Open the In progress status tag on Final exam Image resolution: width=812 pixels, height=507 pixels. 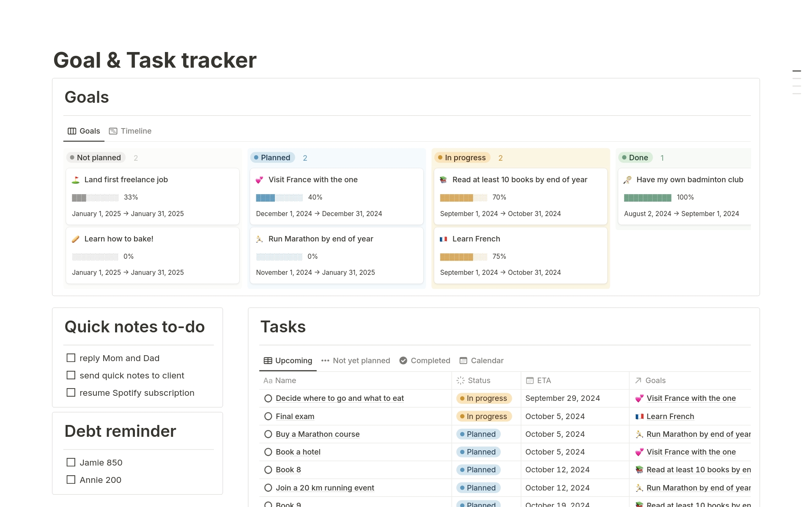pyautogui.click(x=483, y=416)
